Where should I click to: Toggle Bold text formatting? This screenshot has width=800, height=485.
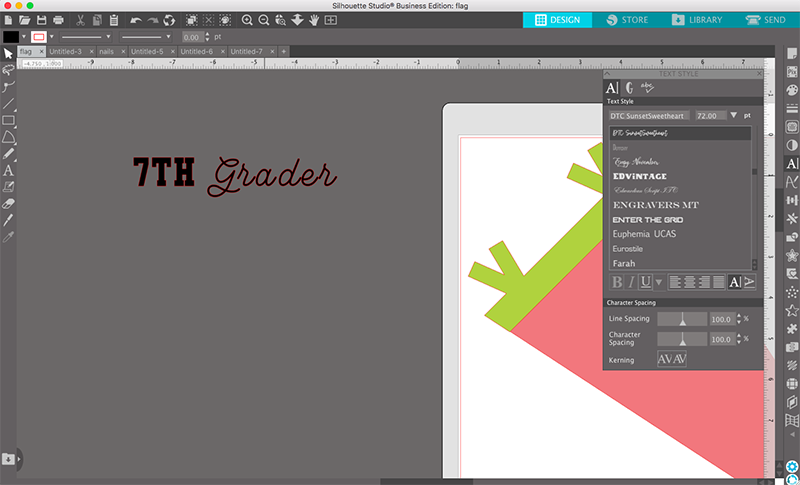tap(617, 282)
